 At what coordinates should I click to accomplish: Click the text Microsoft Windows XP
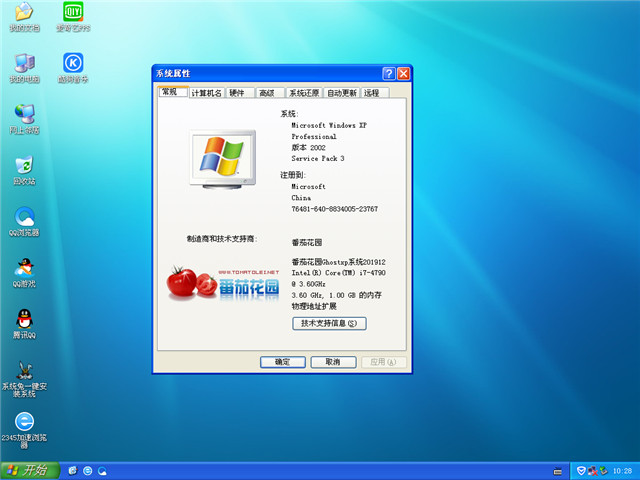click(329, 125)
